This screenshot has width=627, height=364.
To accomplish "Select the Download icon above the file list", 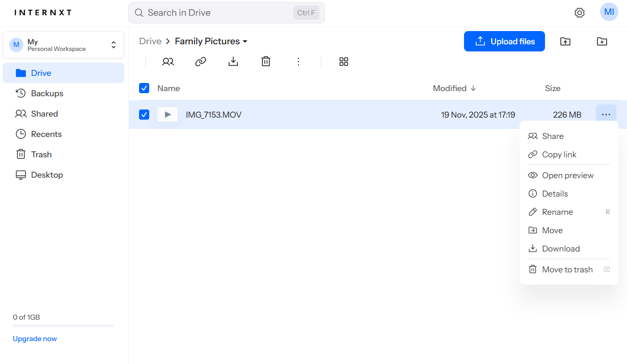I will (x=233, y=61).
